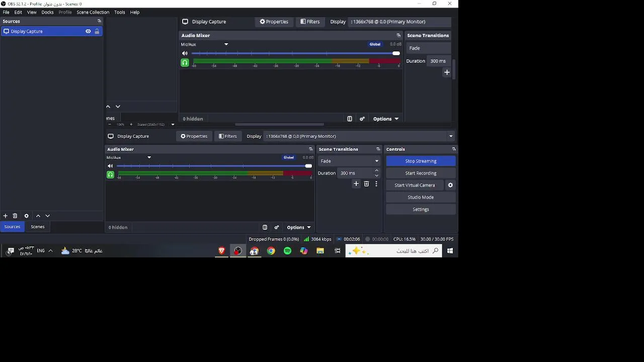Click Start Virtual Camera

coord(415,185)
